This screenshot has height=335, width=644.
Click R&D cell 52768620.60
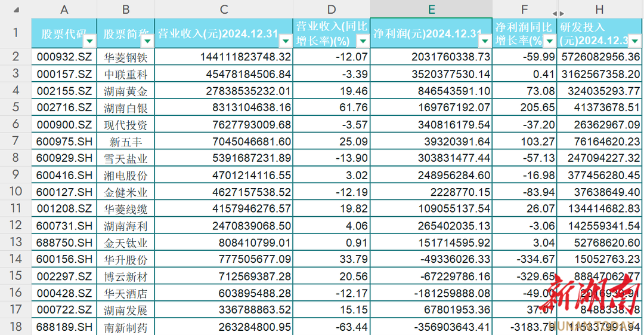600,242
